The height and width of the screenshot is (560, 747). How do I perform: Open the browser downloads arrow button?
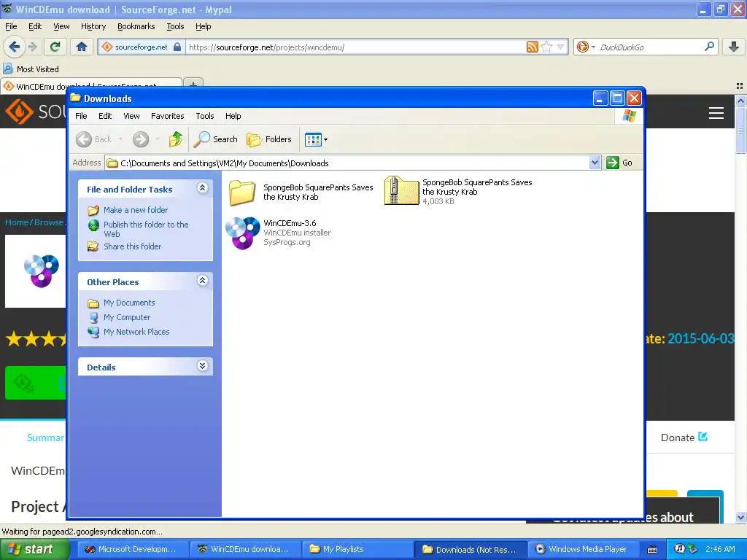(734, 47)
